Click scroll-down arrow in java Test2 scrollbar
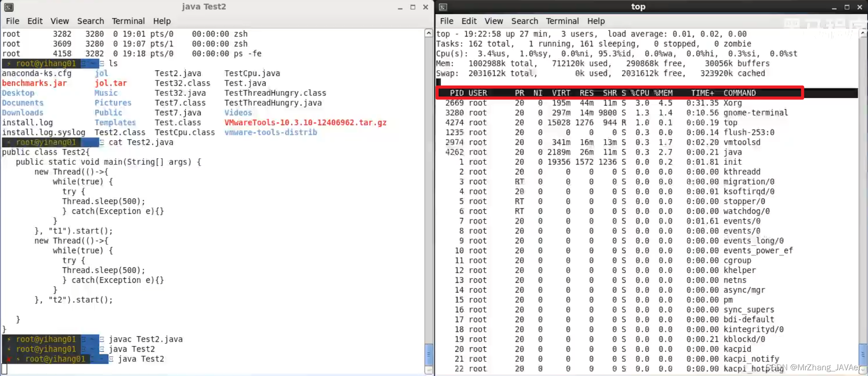The height and width of the screenshot is (376, 868). pyautogui.click(x=429, y=370)
